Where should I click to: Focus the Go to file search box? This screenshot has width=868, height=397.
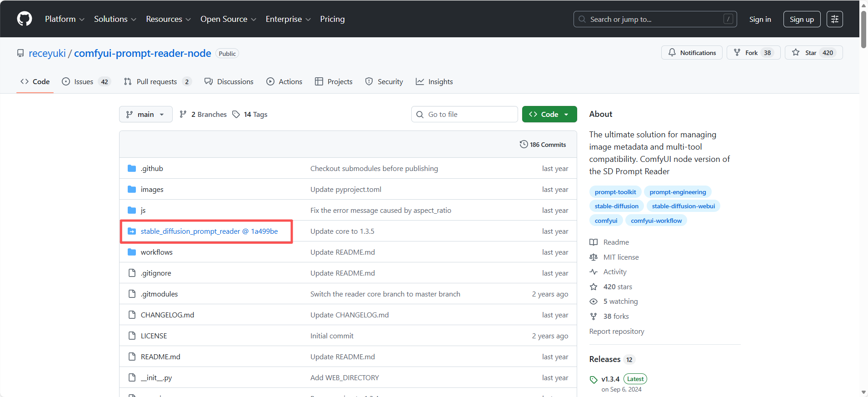coord(464,114)
